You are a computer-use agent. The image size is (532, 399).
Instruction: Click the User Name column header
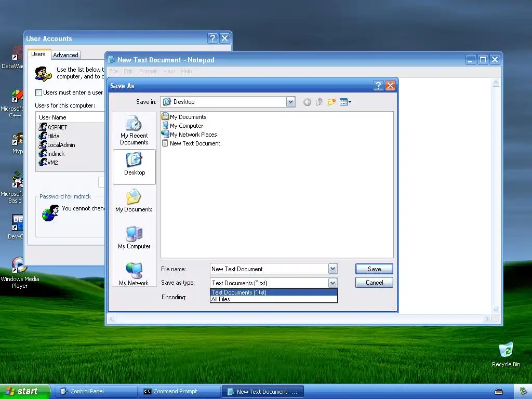pos(70,117)
